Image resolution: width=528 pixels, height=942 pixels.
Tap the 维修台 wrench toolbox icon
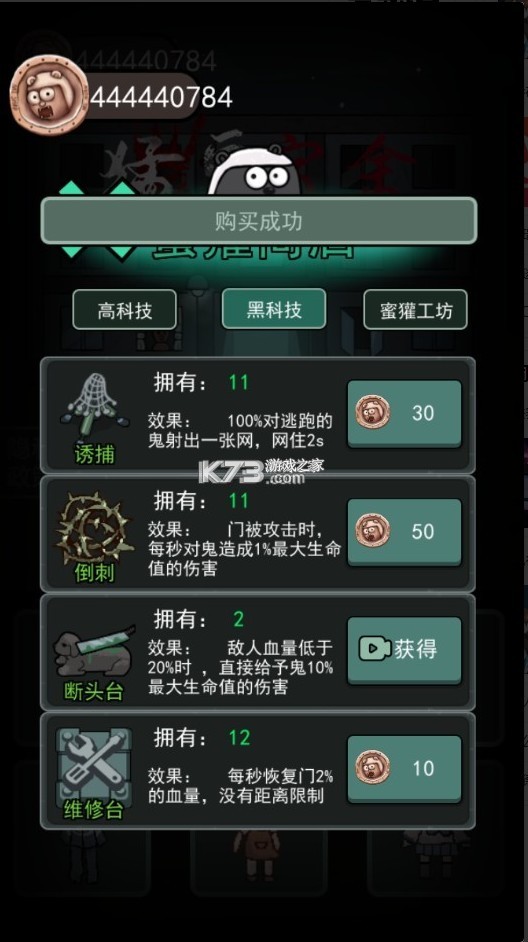(94, 764)
